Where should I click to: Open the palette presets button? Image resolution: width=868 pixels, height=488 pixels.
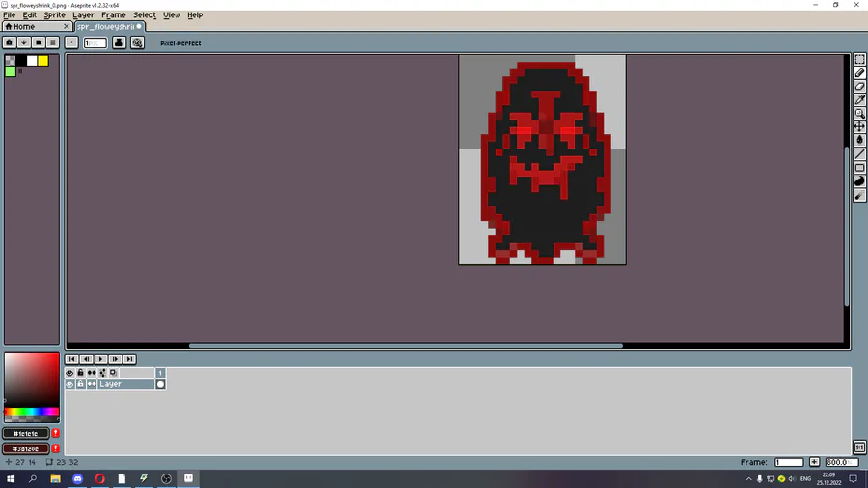click(x=39, y=42)
